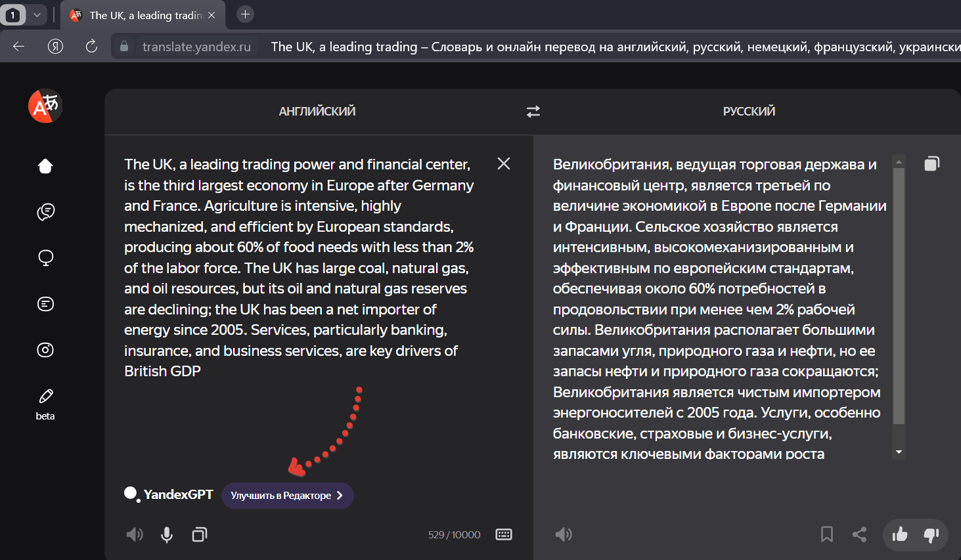The width and height of the screenshot is (961, 560).
Task: Copy the Russian translation to clipboard
Action: pos(931,163)
